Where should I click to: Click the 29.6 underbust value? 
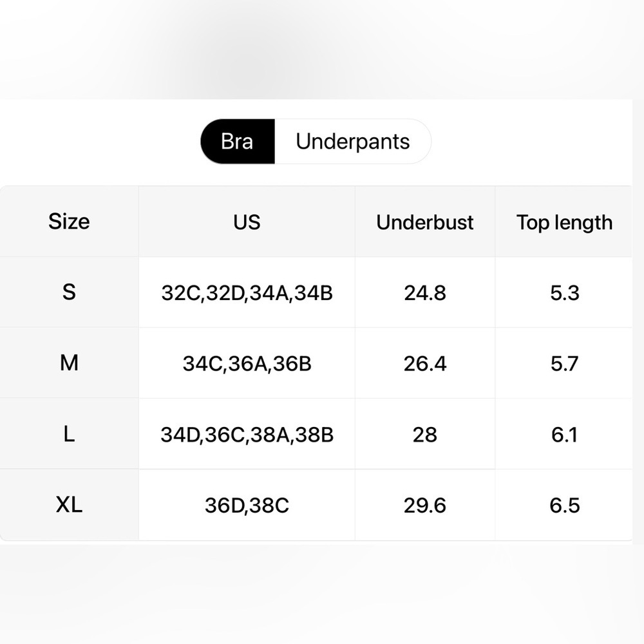(425, 505)
